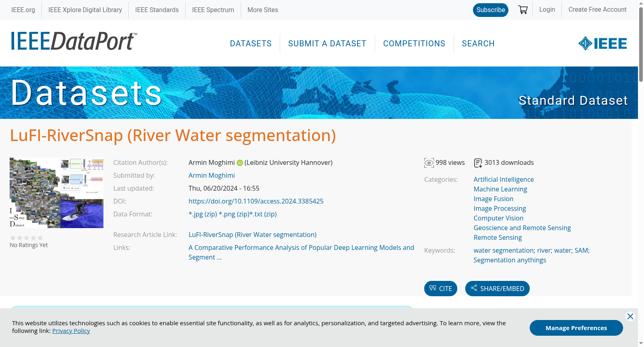Click the IEEE diamond logo
The width and height of the screenshot is (644, 347).
click(602, 44)
